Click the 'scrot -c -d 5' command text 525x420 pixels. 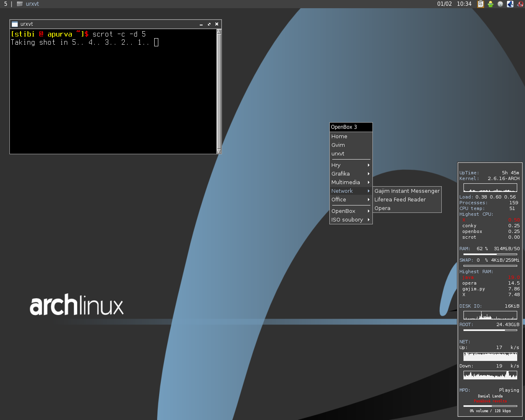point(119,34)
